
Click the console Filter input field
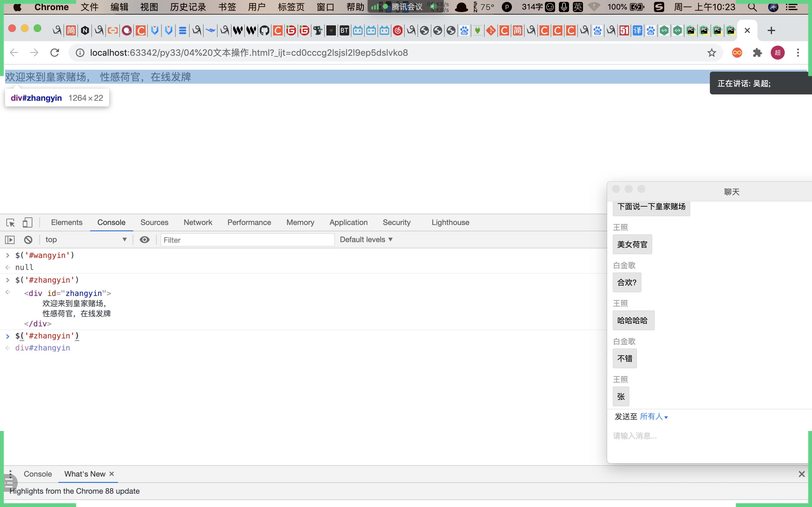click(247, 240)
